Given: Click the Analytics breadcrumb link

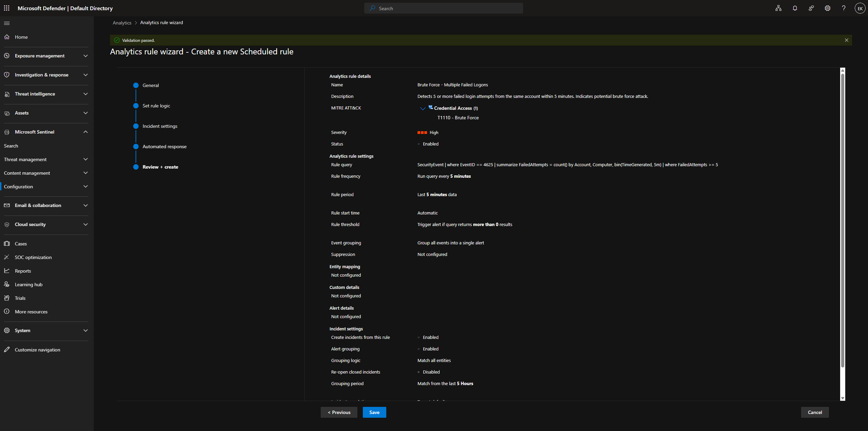Looking at the screenshot, I should 122,23.
